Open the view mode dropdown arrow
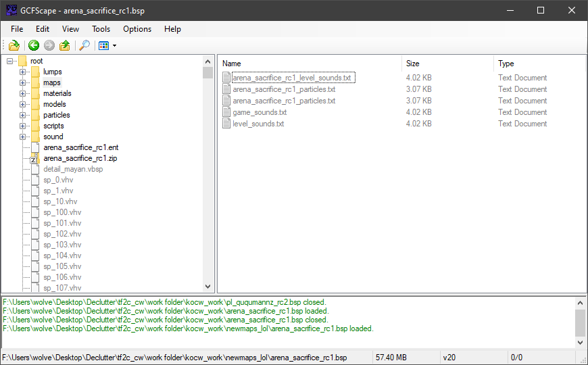Screen dimensions: 588x365 tap(114, 46)
